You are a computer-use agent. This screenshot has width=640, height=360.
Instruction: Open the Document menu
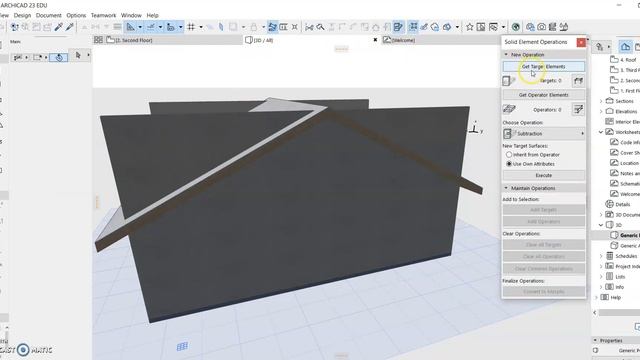tap(49, 15)
